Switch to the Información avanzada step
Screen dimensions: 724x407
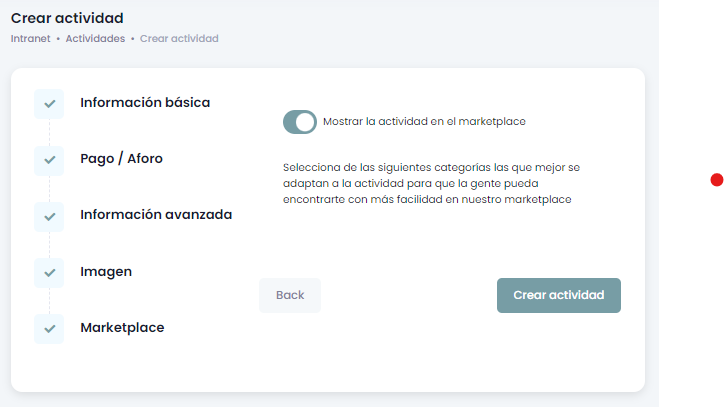[156, 214]
